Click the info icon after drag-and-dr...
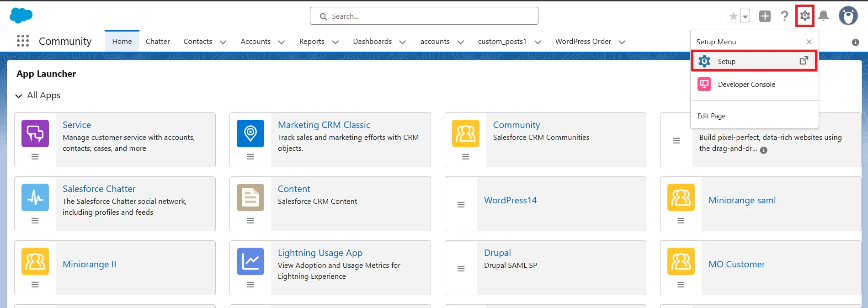The image size is (868, 308). click(x=763, y=150)
